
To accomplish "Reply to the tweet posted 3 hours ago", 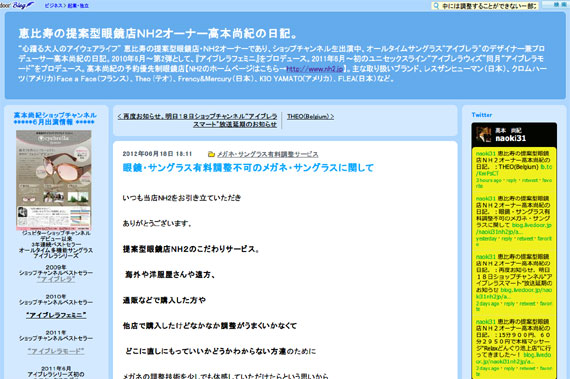I will coord(511,180).
